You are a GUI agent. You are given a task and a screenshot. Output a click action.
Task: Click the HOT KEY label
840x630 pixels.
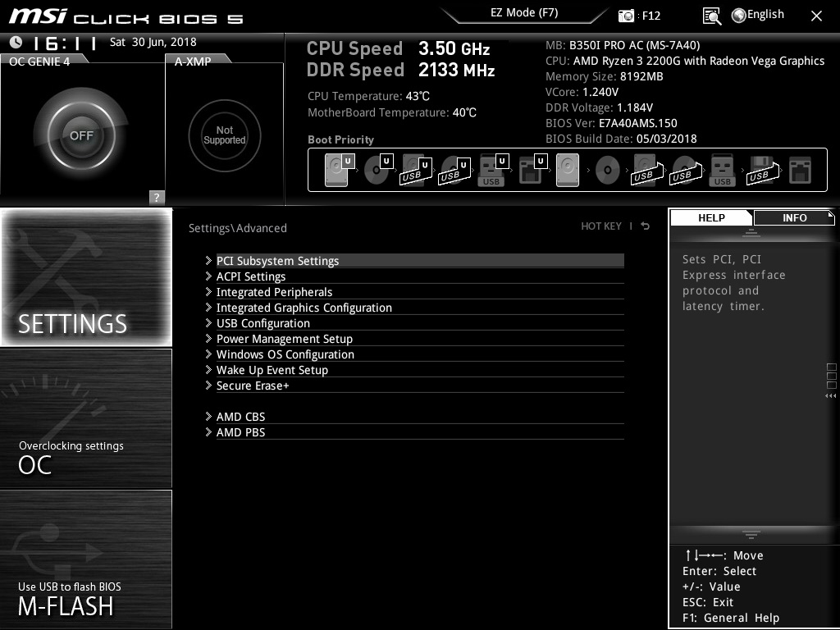[x=601, y=226]
